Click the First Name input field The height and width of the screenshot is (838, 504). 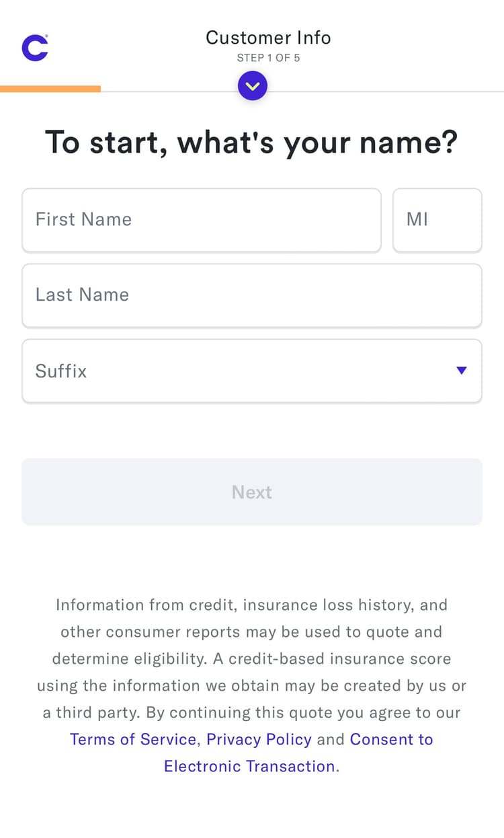[x=202, y=220]
